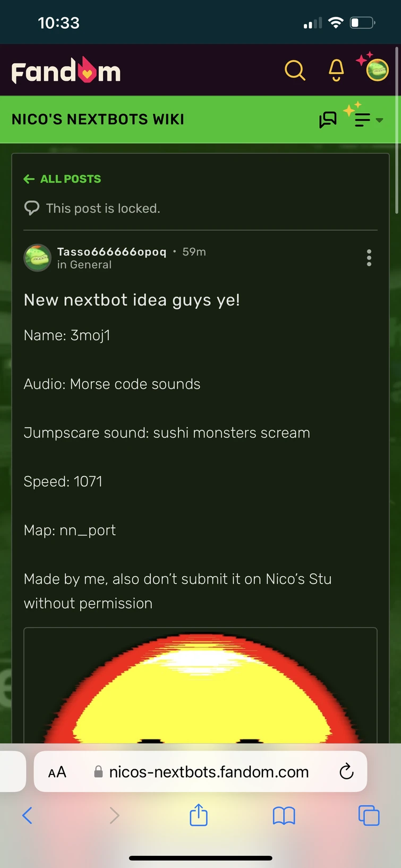The height and width of the screenshot is (868, 401).
Task: Open the Fandom search icon
Action: coord(295,70)
